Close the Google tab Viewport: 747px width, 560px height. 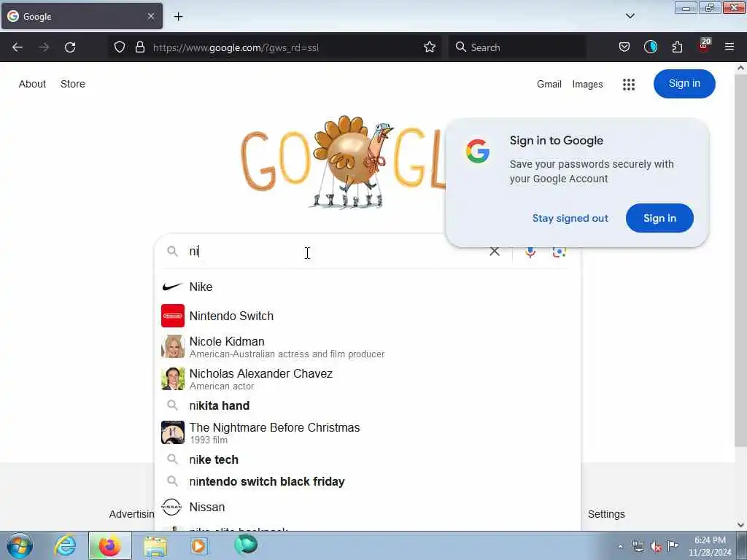(x=150, y=16)
